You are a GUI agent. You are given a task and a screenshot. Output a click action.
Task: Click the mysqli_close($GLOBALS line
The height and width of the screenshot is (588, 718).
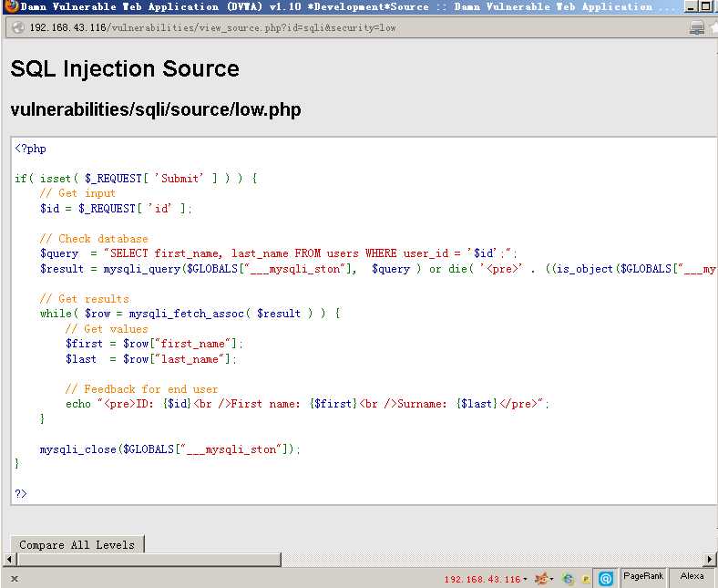pos(169,449)
